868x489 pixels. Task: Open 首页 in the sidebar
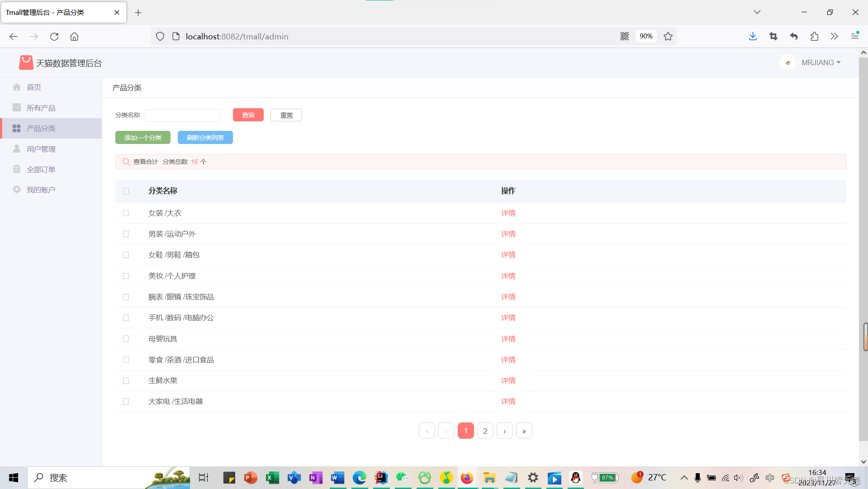point(51,87)
